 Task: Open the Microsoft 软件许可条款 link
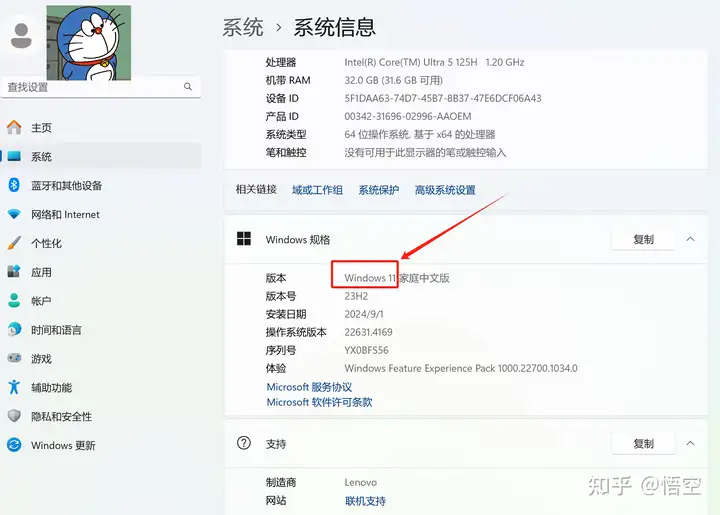320,402
